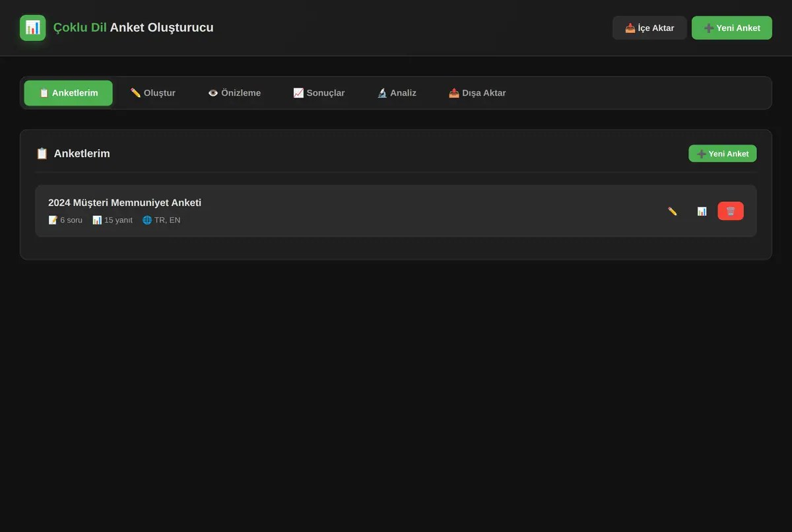Click Yeni Anket in the Anketlerim panel
The image size is (792, 532).
point(723,154)
